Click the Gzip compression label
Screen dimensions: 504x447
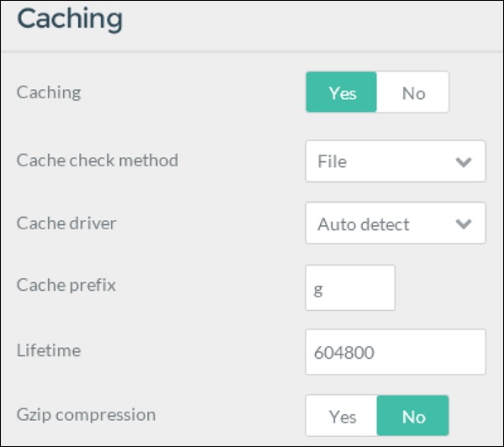[86, 414]
